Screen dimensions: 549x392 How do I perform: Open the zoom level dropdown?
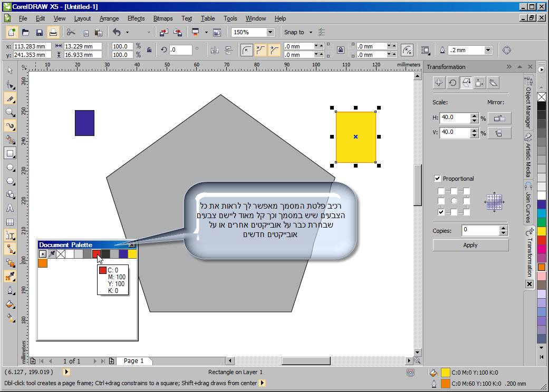pos(271,32)
